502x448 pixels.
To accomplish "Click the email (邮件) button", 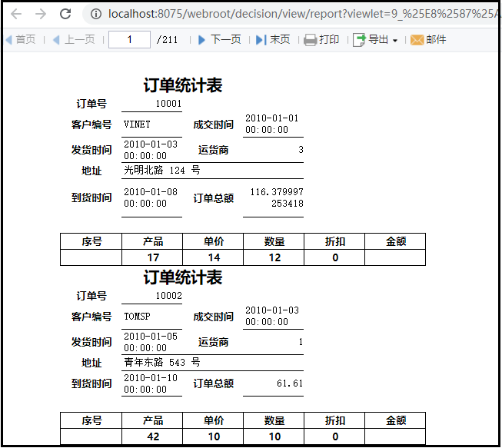I will 428,40.
